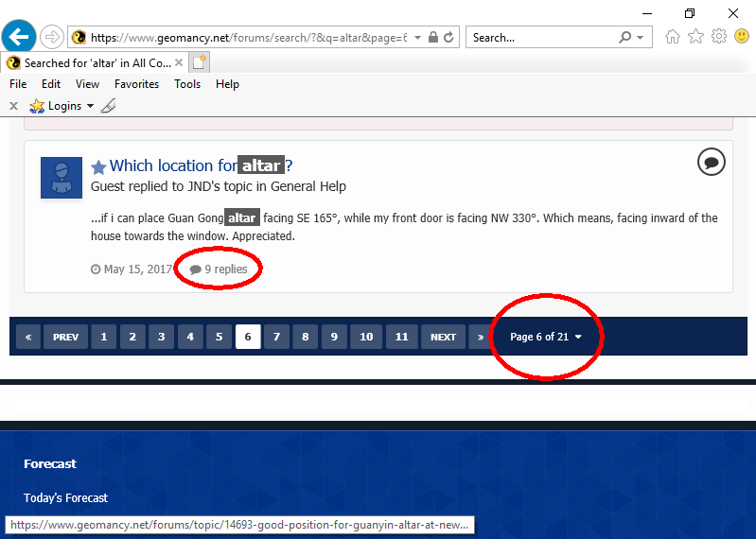Click the browser Back arrow button
The image size is (756, 539).
pyautogui.click(x=19, y=37)
